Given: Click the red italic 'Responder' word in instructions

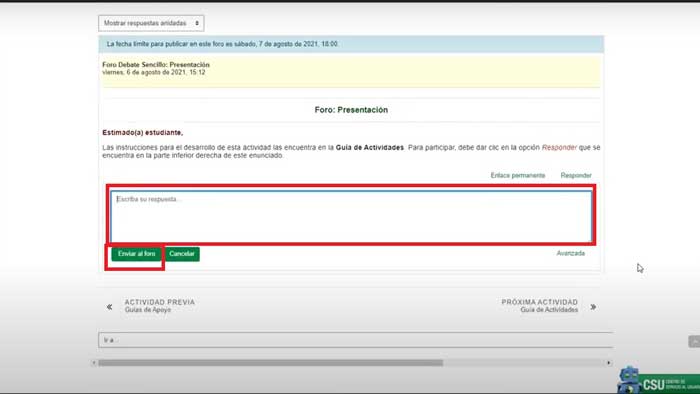Looking at the screenshot, I should (x=559, y=147).
